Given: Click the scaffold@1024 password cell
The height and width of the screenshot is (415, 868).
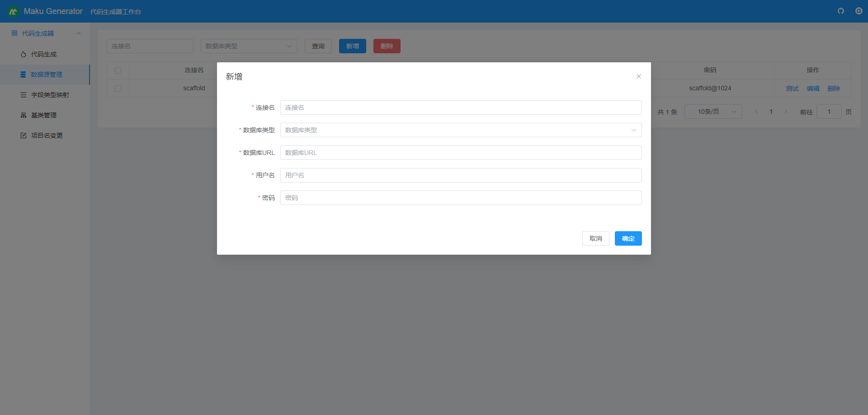Looking at the screenshot, I should click(710, 88).
